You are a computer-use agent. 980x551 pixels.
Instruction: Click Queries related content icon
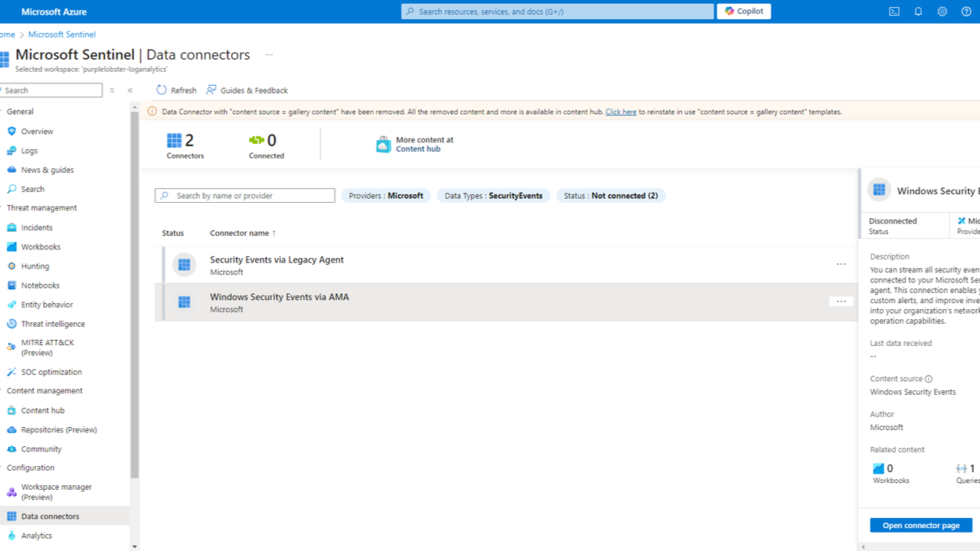point(962,468)
